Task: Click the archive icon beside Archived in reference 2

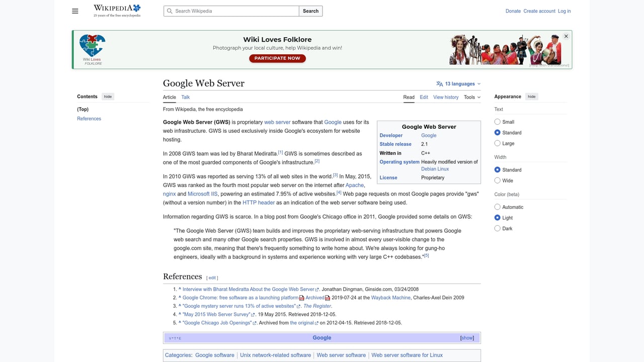Action: [328, 297]
